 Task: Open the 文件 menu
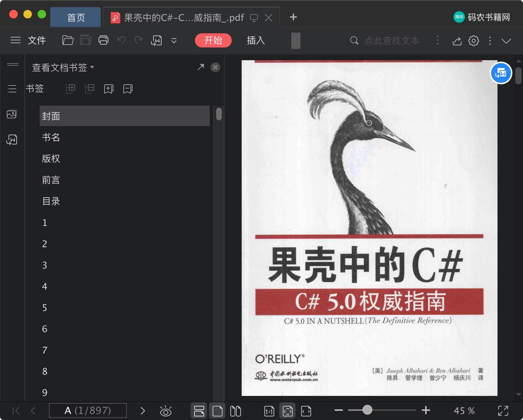(37, 40)
